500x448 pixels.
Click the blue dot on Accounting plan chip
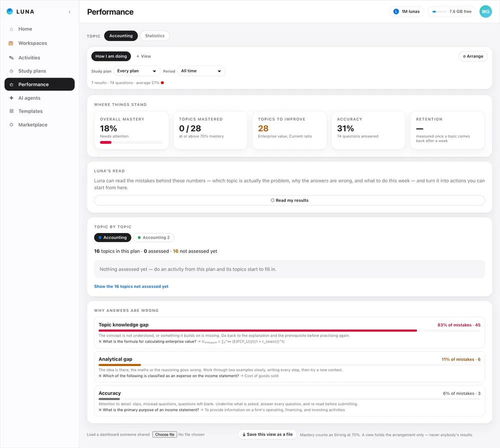click(100, 237)
